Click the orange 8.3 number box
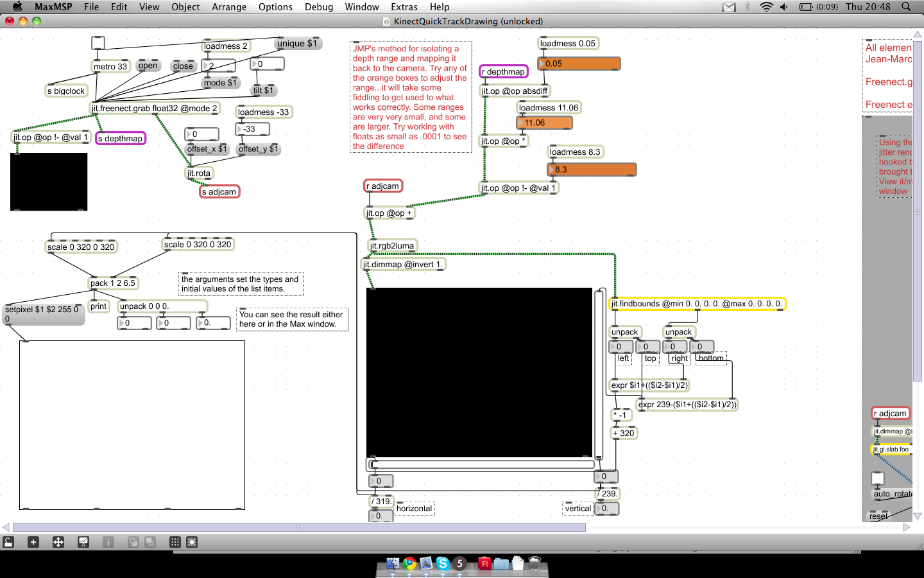The width and height of the screenshot is (924, 578). point(592,170)
